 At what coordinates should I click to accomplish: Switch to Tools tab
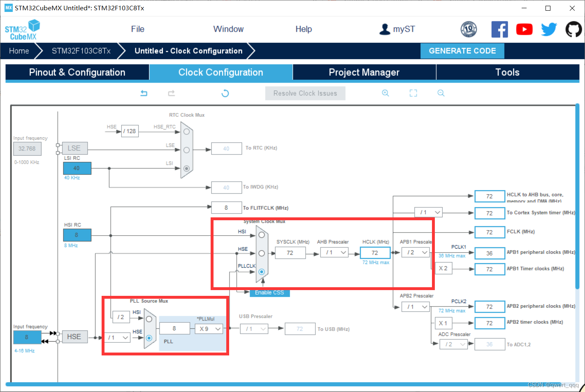click(508, 72)
